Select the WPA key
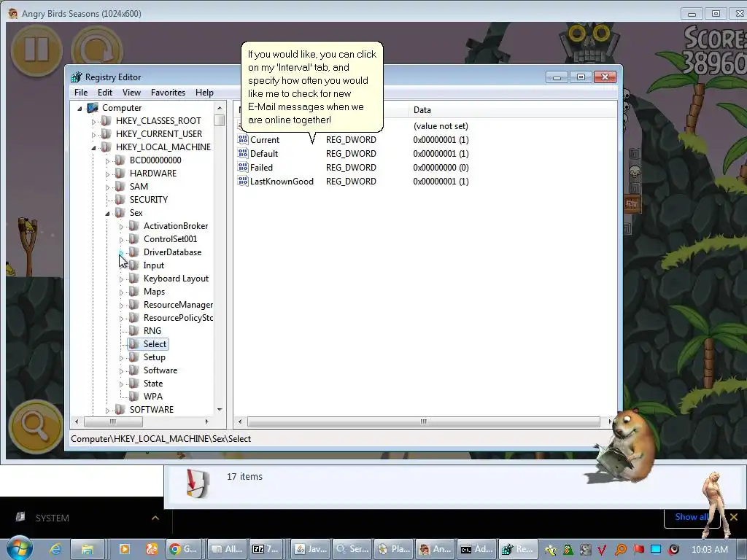 pyautogui.click(x=153, y=396)
